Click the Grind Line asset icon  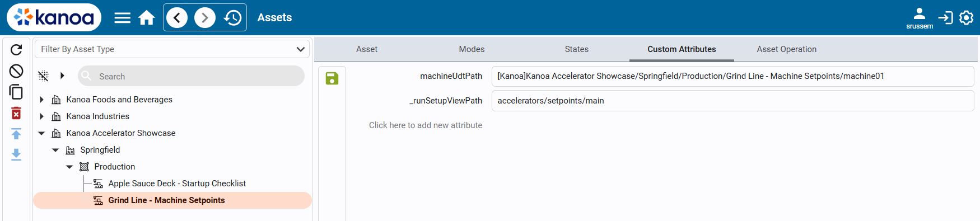98,200
